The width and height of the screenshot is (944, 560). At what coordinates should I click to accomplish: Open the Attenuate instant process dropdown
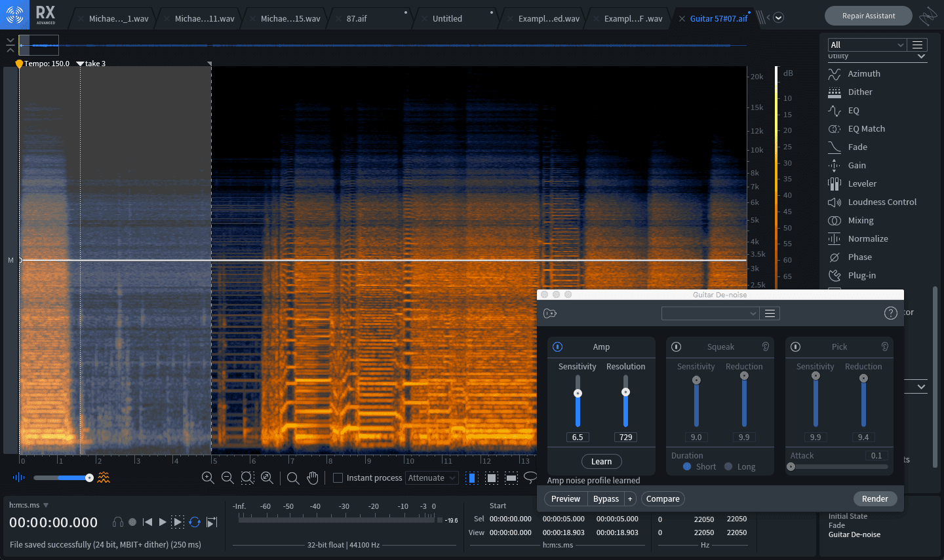pos(431,478)
